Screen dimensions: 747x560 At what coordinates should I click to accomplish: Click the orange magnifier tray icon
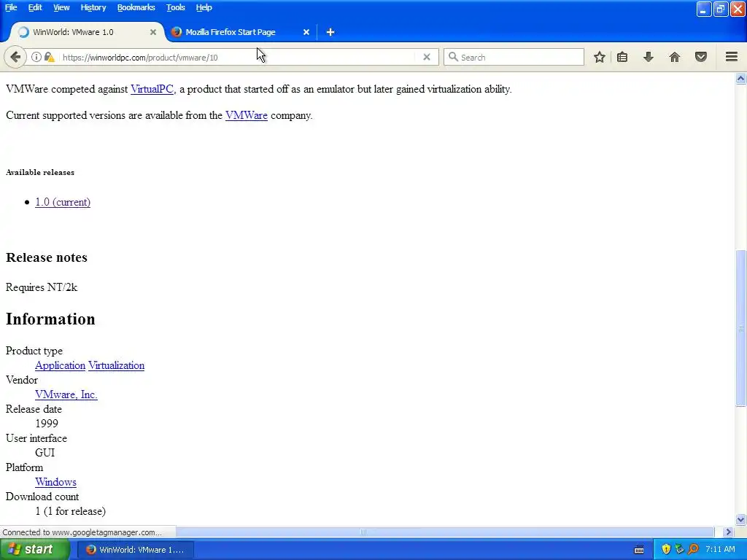tap(693, 550)
